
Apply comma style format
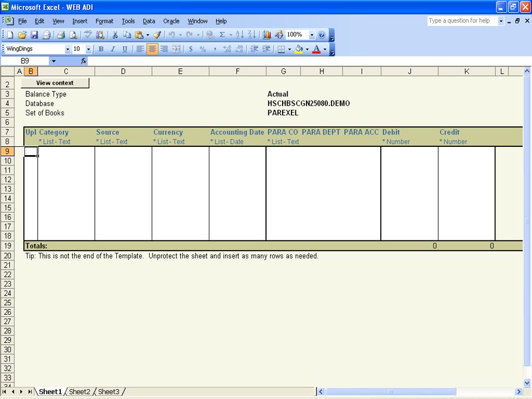(x=215, y=49)
